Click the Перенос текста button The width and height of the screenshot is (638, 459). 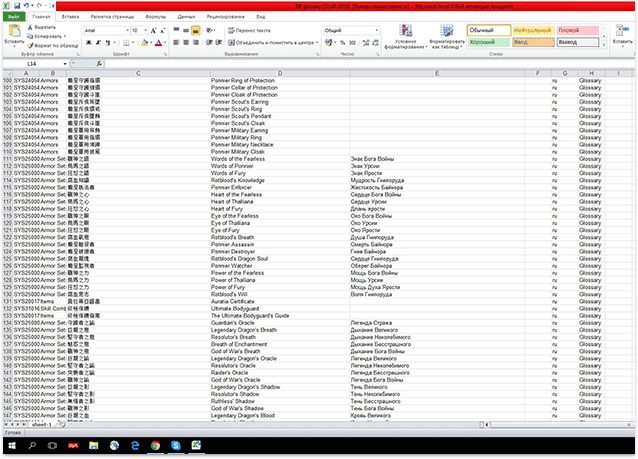click(249, 31)
